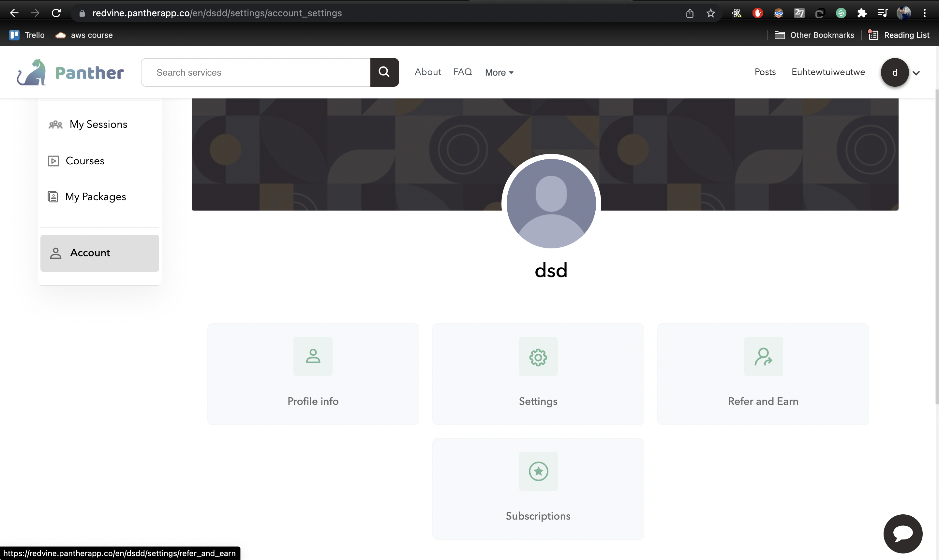Click the My Sessions people icon
939x560 pixels.
55,125
